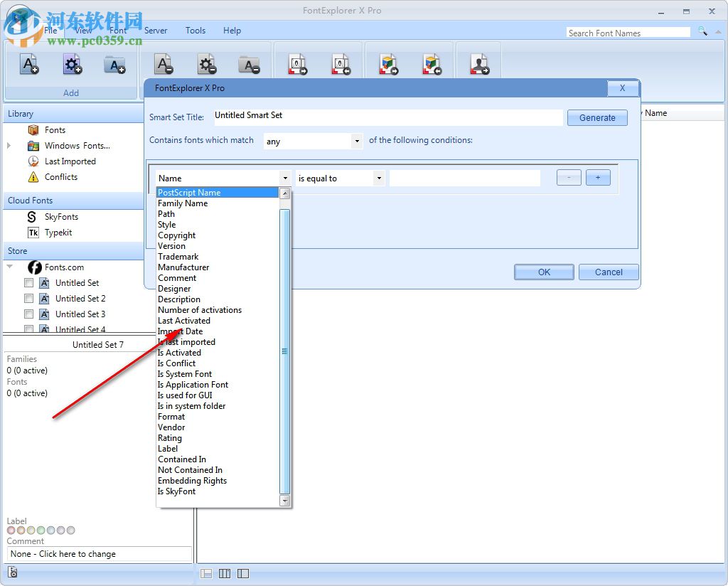
Task: Click the Add Fonts toolbar icon
Action: coord(28,64)
